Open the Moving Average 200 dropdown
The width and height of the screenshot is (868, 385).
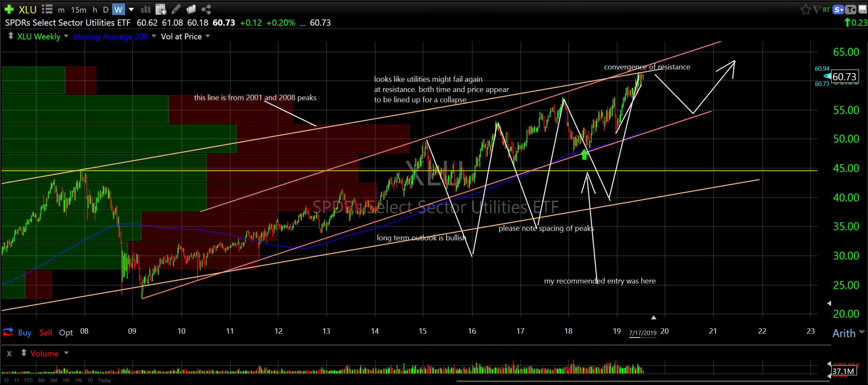point(154,36)
